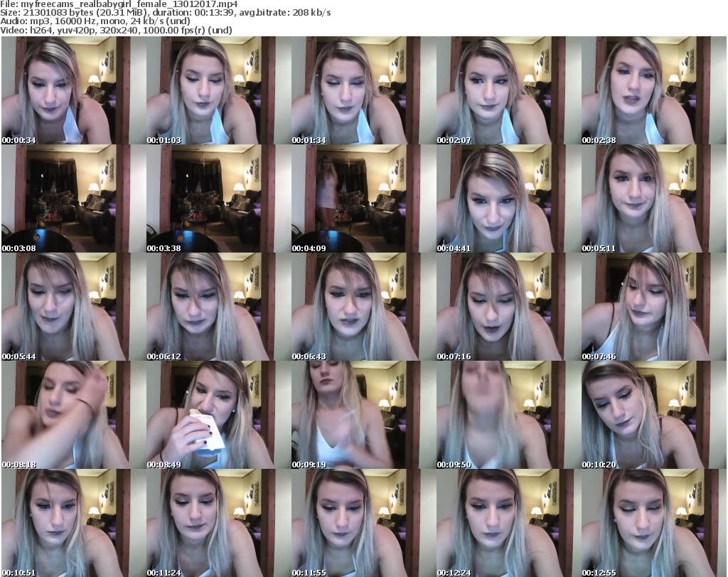This screenshot has width=728, height=577.
Task: View the frame stamped 00:08:49
Action: (218, 415)
